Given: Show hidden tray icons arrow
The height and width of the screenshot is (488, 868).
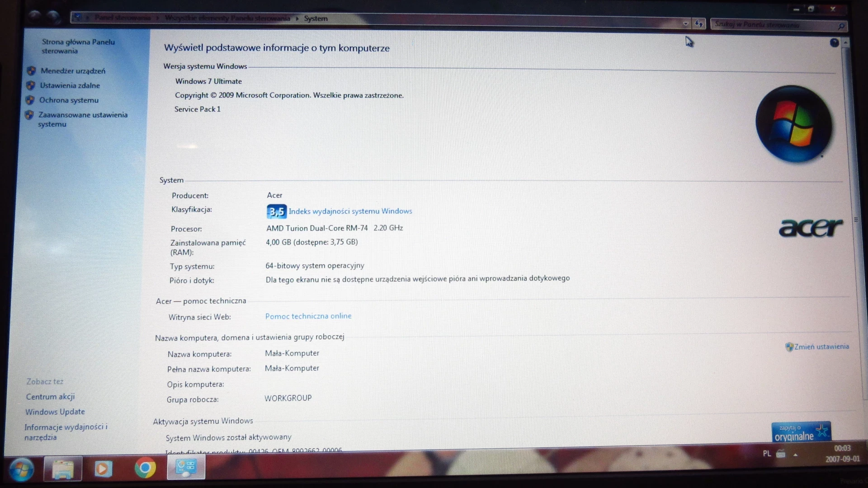Looking at the screenshot, I should [x=795, y=455].
